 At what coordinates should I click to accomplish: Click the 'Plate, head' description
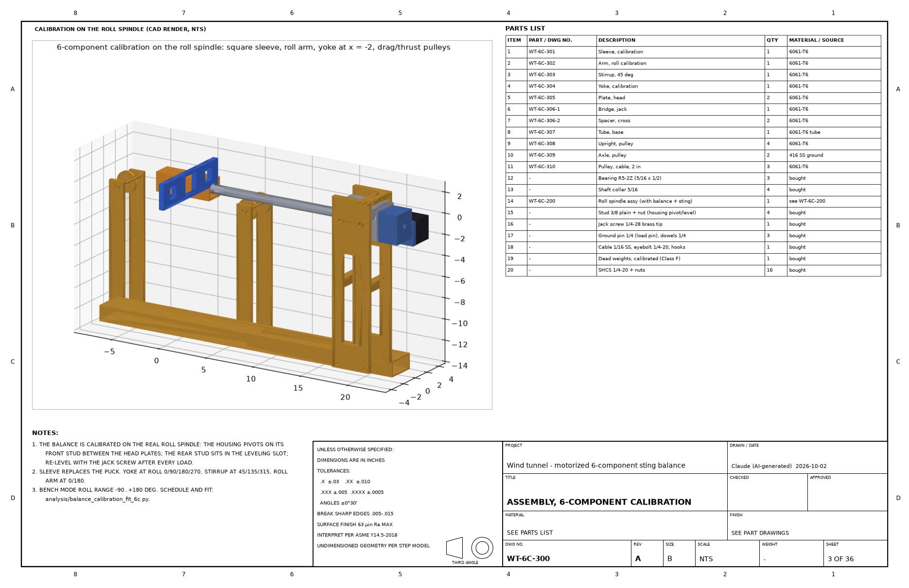[x=612, y=98]
